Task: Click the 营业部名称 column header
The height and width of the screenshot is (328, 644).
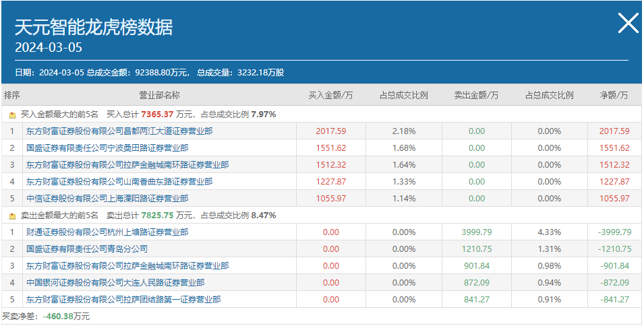Action: (159, 96)
